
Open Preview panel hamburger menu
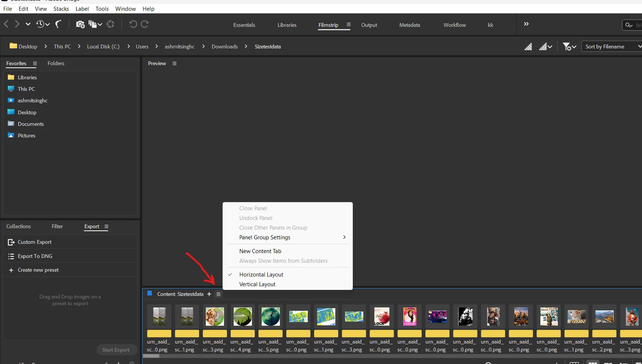pyautogui.click(x=175, y=64)
